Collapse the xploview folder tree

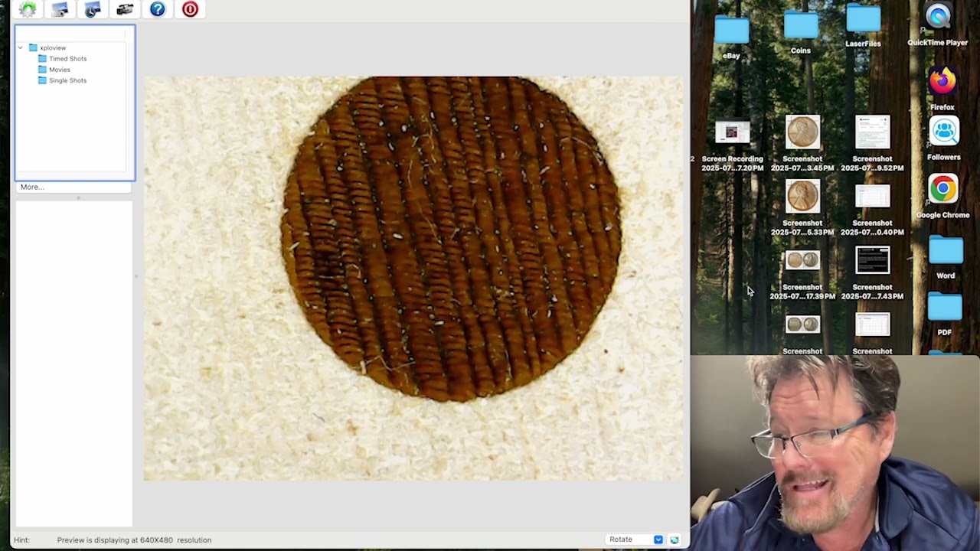point(21,47)
